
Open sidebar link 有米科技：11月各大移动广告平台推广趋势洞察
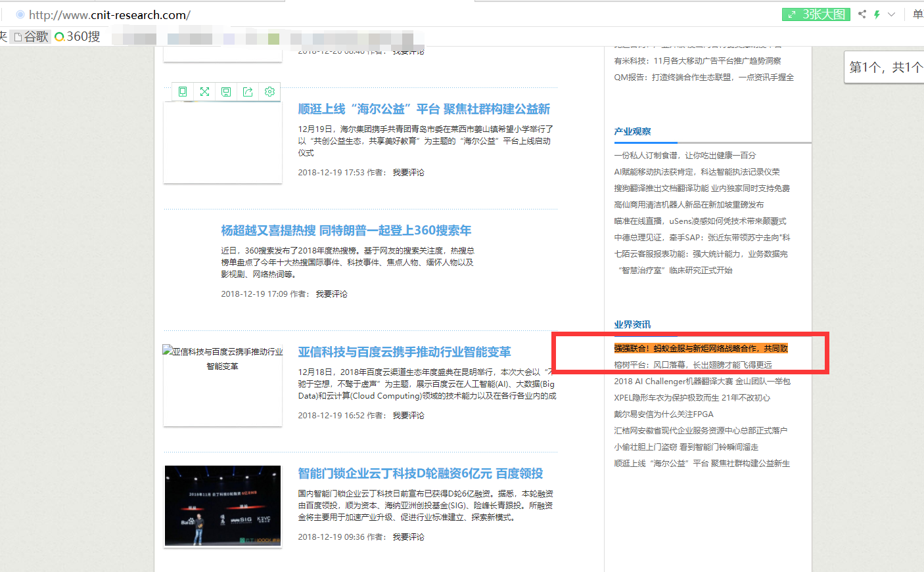click(x=698, y=61)
